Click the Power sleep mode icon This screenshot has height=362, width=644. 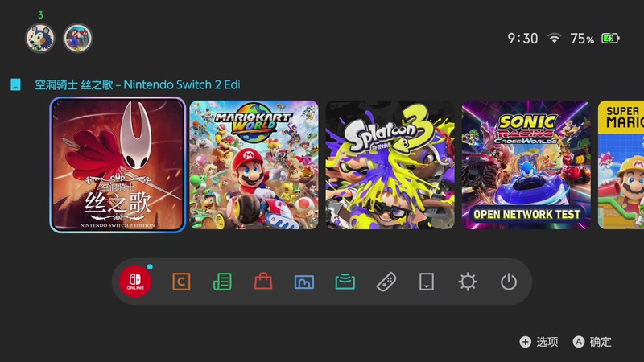pos(509,282)
